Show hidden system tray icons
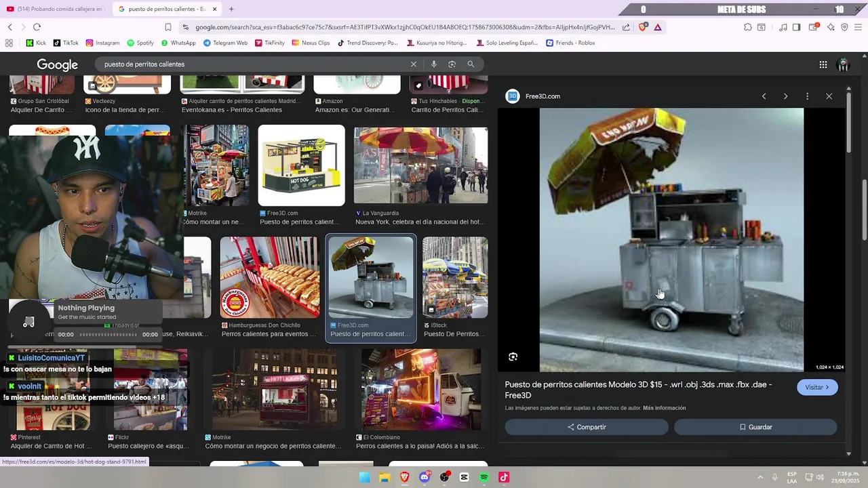Image resolution: width=868 pixels, height=488 pixels. point(760,477)
